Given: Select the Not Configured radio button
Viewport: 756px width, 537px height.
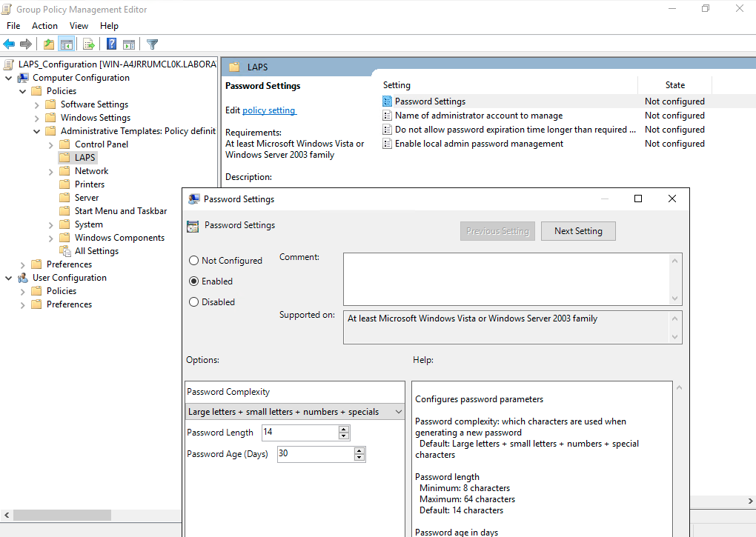Looking at the screenshot, I should coord(194,261).
